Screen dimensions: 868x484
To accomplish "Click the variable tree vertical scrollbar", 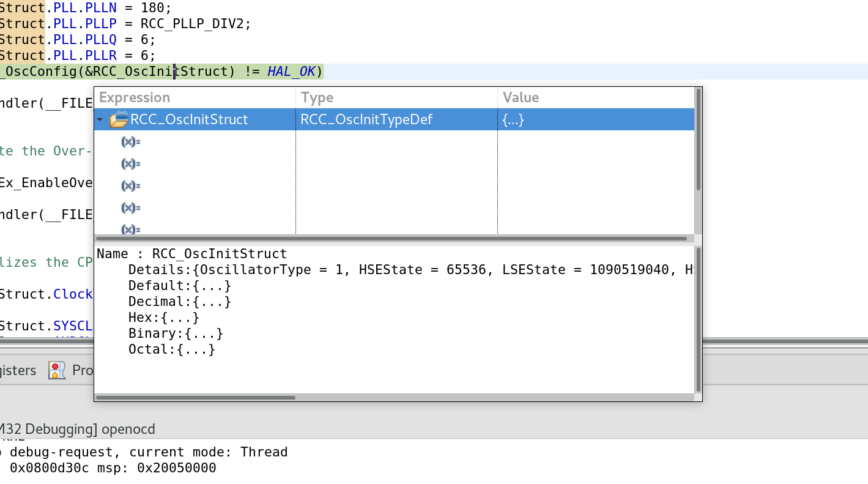I will point(698,141).
